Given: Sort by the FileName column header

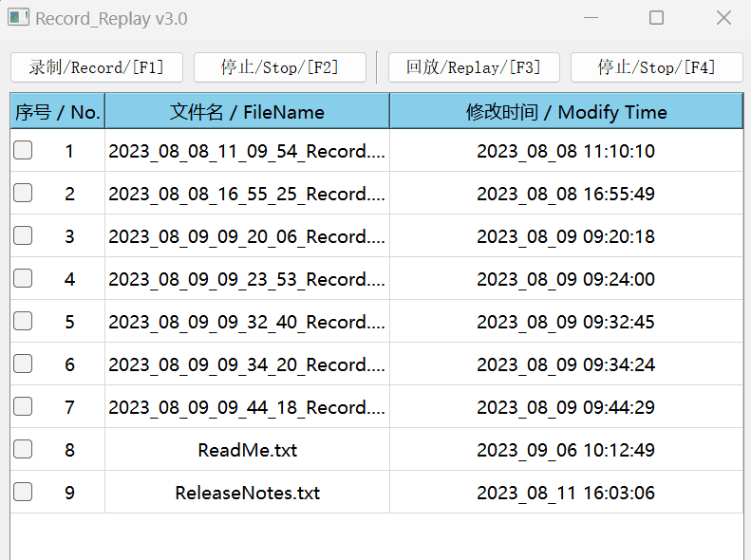Looking at the screenshot, I should (247, 112).
